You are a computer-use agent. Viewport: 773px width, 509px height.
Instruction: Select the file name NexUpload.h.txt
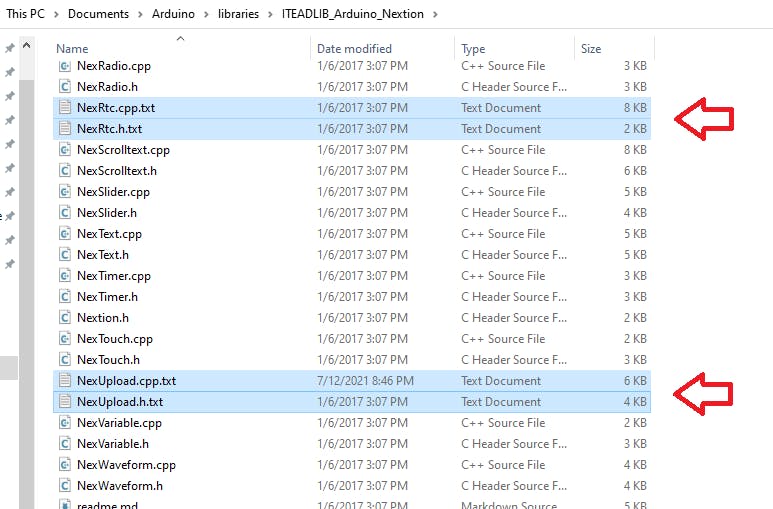tap(120, 401)
